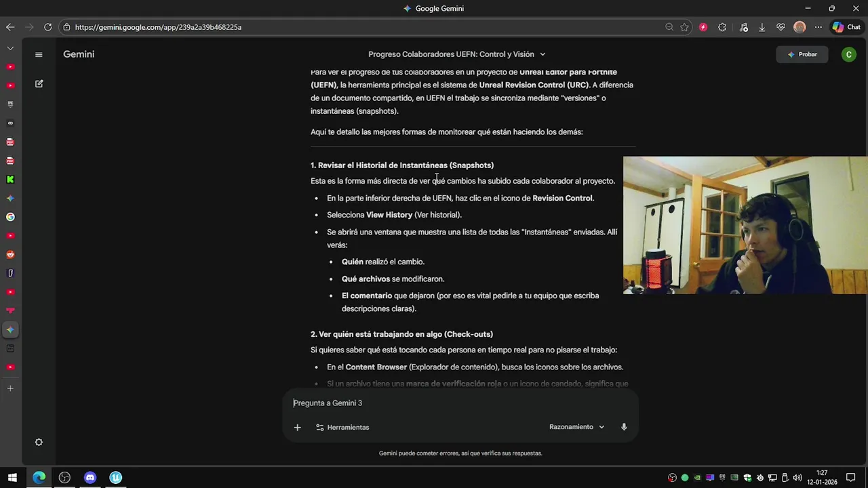Add a new vertical tab with plus
The width and height of the screenshot is (868, 488).
(10, 388)
